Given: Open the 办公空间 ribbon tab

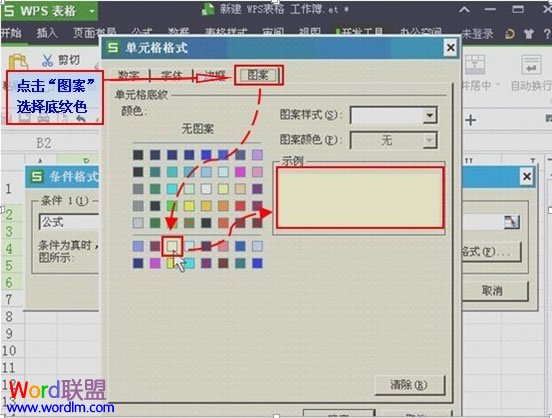Looking at the screenshot, I should (421, 33).
